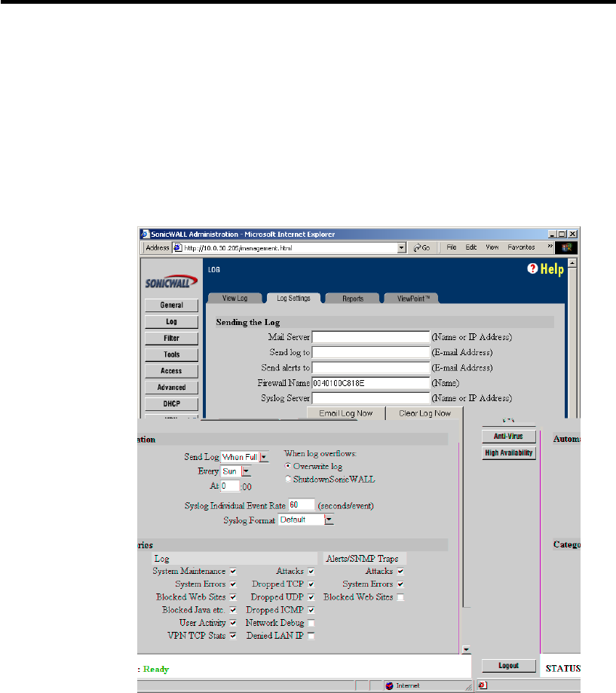This screenshot has width=616, height=693.
Task: Toggle the User Activity checkbox
Action: pyautogui.click(x=233, y=622)
